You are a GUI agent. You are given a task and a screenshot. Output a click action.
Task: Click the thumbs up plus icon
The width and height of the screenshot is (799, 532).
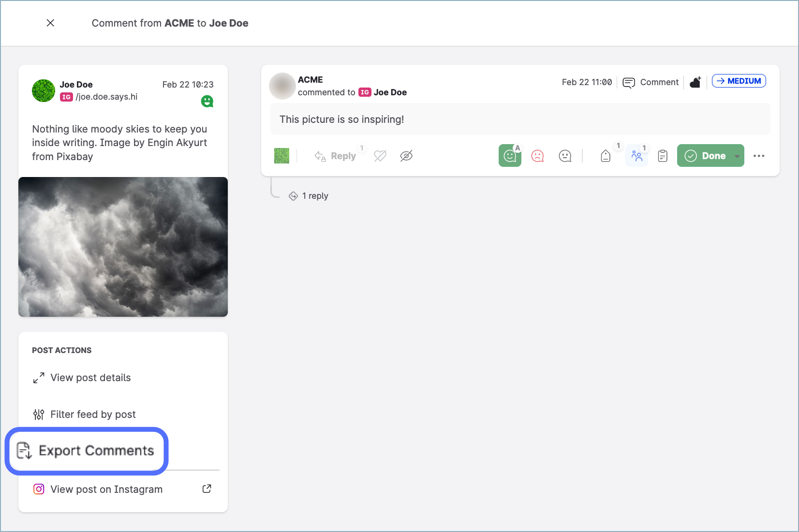[695, 82]
